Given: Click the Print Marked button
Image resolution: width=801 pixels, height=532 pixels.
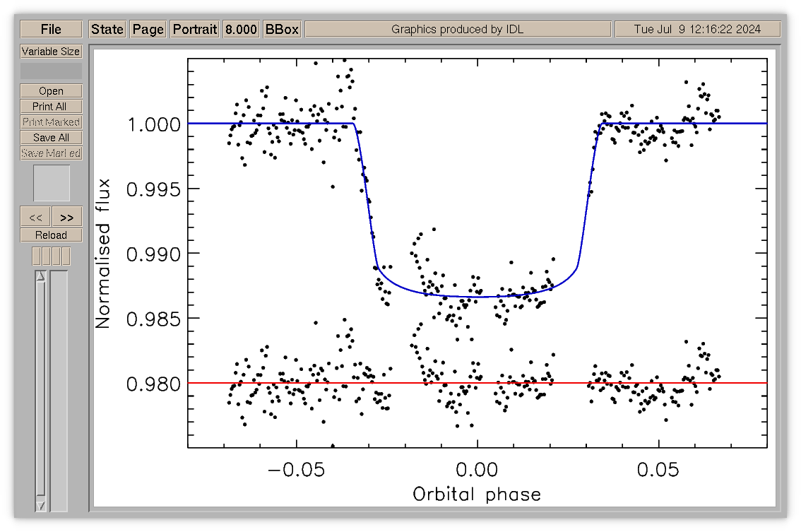Looking at the screenshot, I should (51, 122).
